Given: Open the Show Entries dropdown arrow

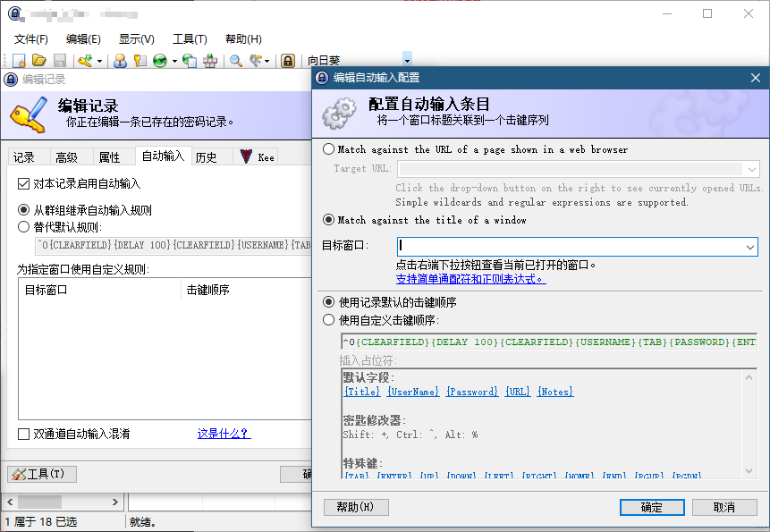Looking at the screenshot, I should coord(267,61).
